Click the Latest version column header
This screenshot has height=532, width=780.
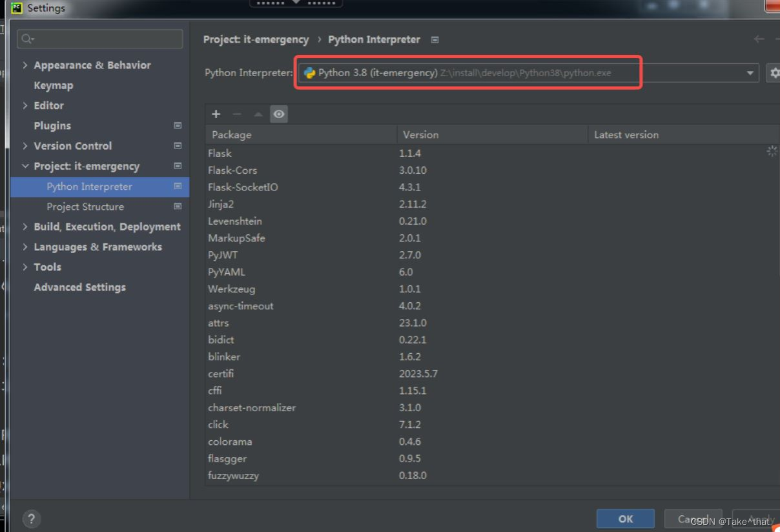click(x=684, y=134)
